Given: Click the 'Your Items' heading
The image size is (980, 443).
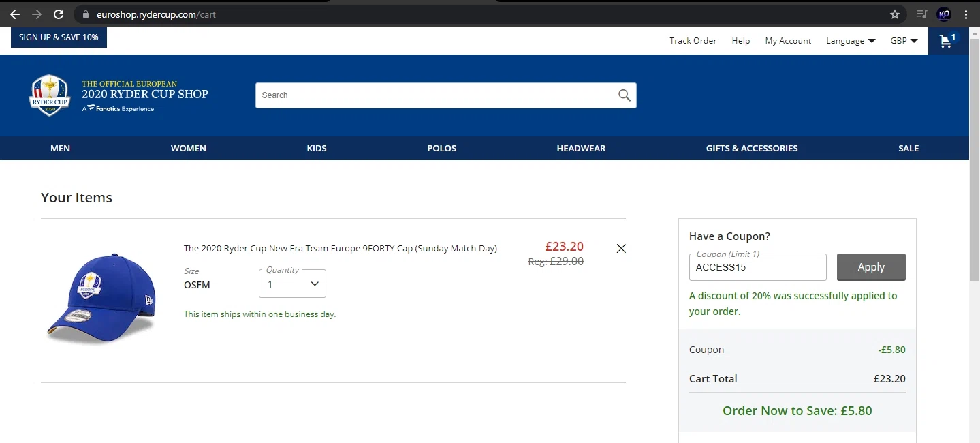Looking at the screenshot, I should pyautogui.click(x=76, y=198).
